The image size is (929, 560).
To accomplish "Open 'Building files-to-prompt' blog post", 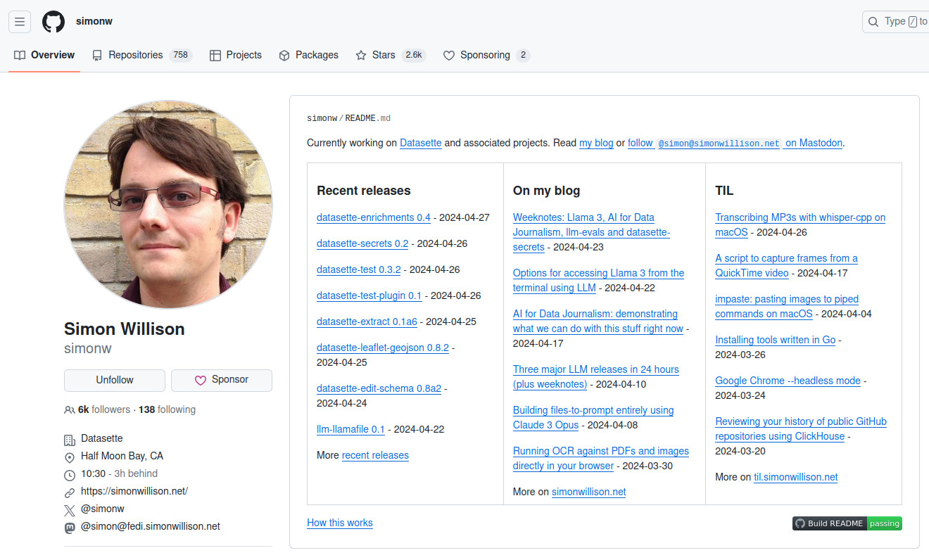I will [x=593, y=417].
